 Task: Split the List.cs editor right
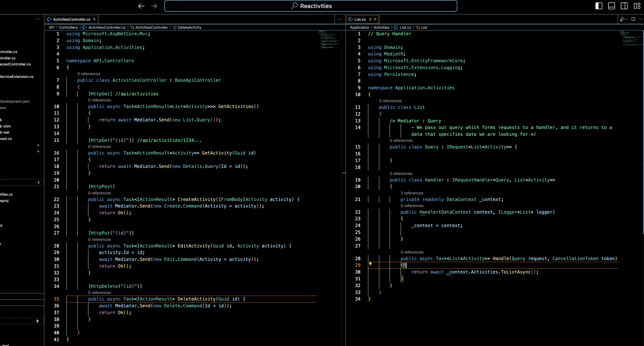(x=633, y=19)
